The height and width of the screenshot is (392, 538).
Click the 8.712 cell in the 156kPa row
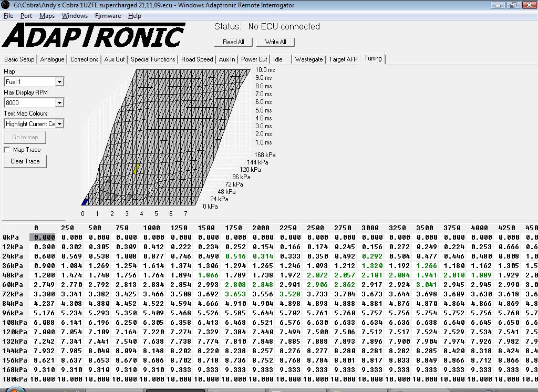point(481,360)
